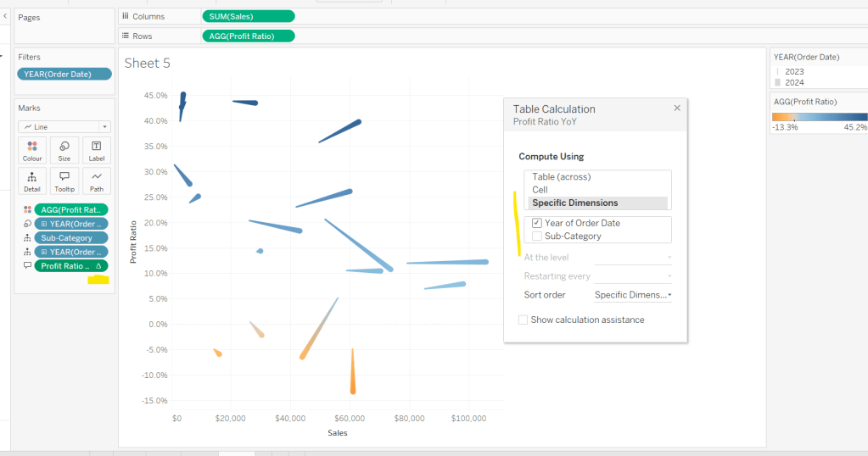Close the Table Calculation dialog

[677, 108]
